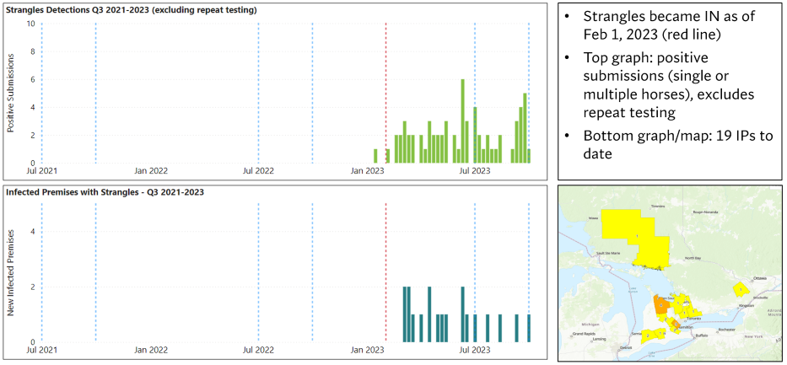Image resolution: width=787 pixels, height=365 pixels.
Task: Click 'Jan 2022' on the top graph x-axis
Action: pyautogui.click(x=151, y=170)
